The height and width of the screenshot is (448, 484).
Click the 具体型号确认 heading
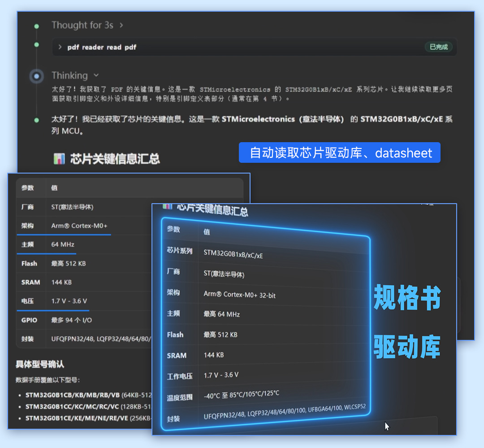(40, 364)
